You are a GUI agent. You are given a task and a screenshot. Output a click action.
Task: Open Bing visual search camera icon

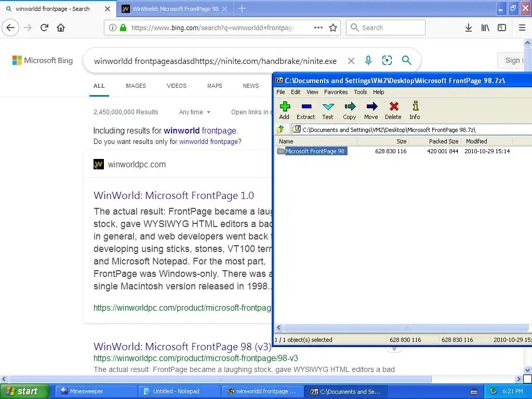(387, 60)
